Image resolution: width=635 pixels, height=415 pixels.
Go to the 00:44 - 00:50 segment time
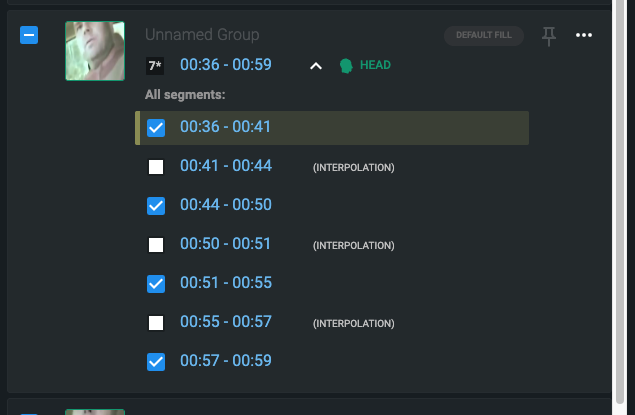click(225, 205)
